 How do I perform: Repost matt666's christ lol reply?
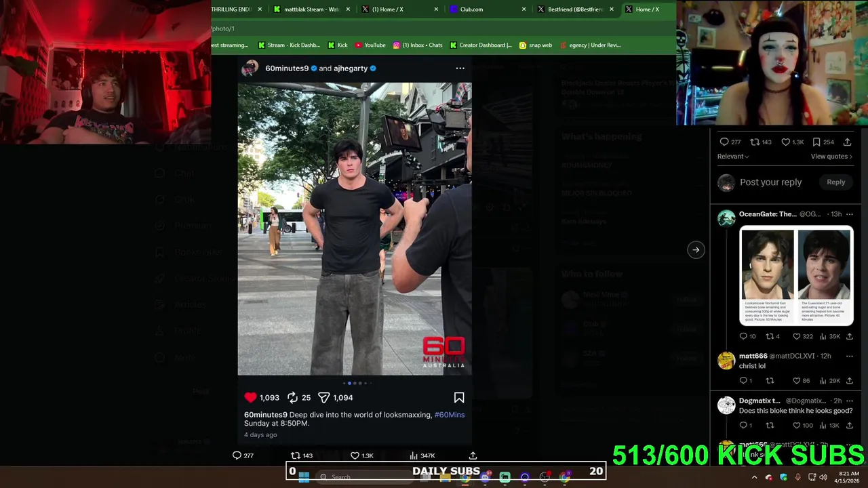pos(770,381)
